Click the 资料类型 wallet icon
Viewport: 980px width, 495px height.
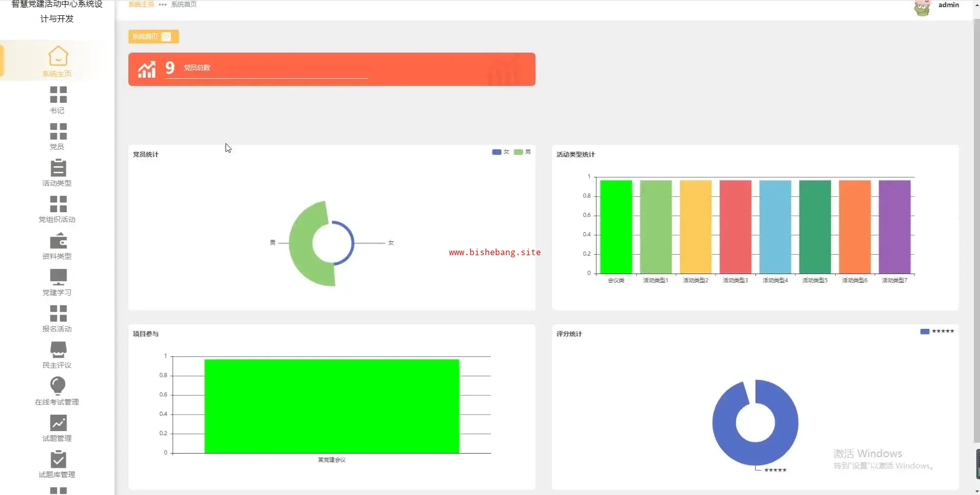(x=58, y=240)
